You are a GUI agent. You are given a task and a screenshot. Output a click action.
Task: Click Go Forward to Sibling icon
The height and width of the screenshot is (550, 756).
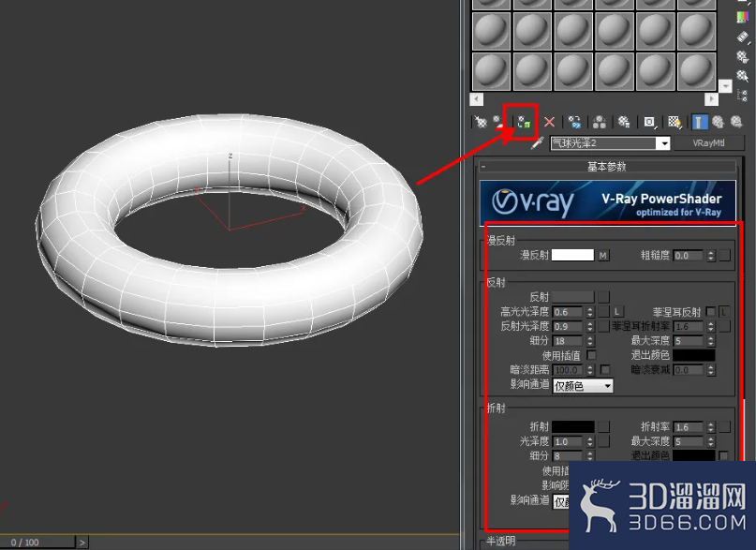[736, 122]
